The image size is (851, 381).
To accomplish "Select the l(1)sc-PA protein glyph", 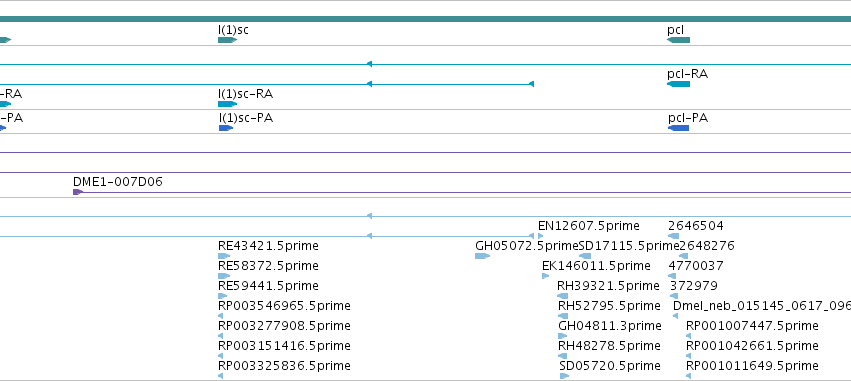I will point(226,128).
